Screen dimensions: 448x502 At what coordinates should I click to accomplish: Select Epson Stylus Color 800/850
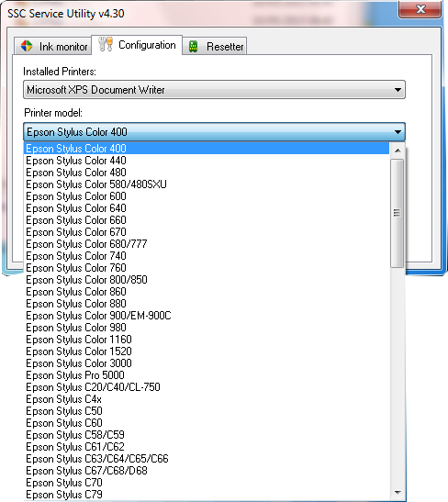coord(207,280)
